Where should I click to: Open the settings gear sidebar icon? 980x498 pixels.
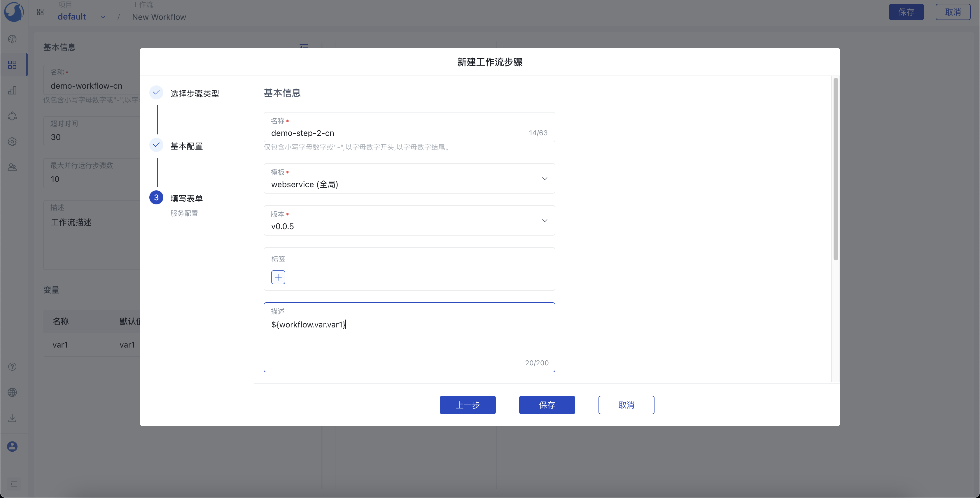pyautogui.click(x=12, y=141)
